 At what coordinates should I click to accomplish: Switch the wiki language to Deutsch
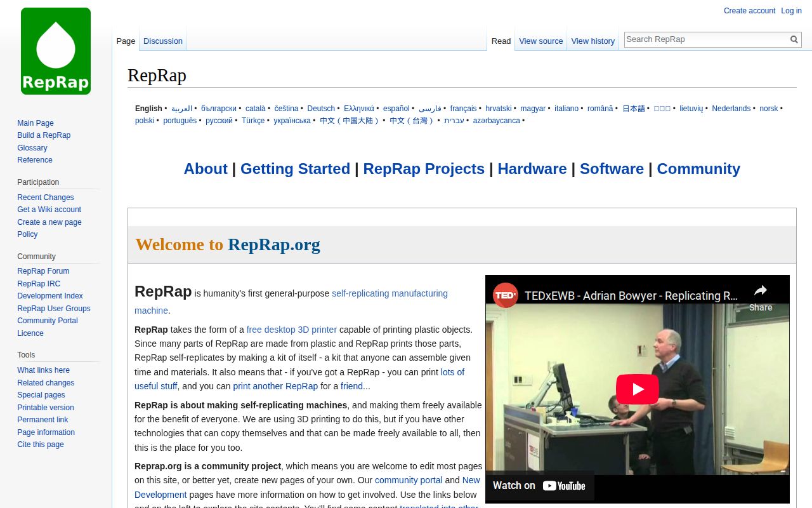pyautogui.click(x=321, y=108)
